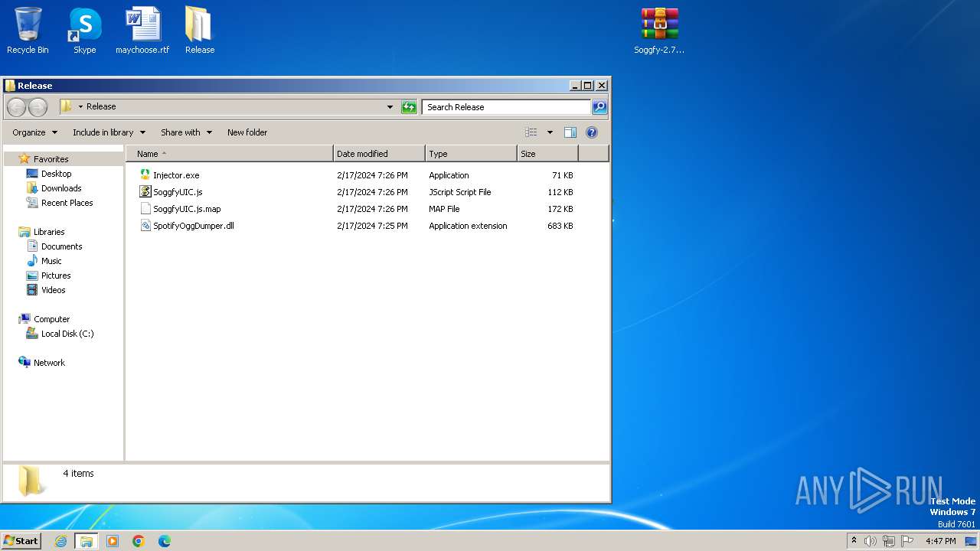Click Application extension type of SpotifyOggDumper.dll
980x551 pixels.
point(468,226)
